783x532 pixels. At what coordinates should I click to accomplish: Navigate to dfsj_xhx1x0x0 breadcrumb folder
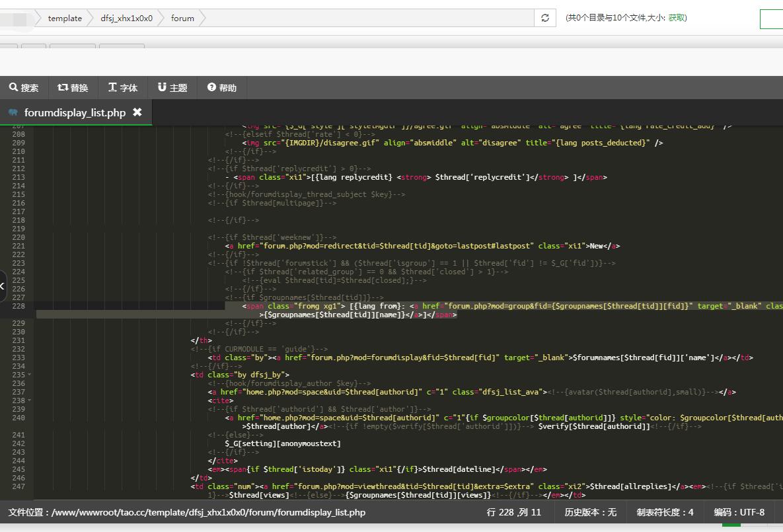pos(126,18)
